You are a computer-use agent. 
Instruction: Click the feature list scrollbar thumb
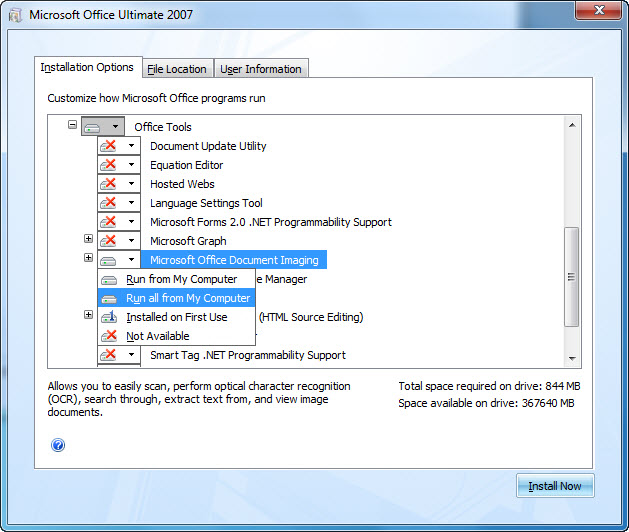coord(572,277)
